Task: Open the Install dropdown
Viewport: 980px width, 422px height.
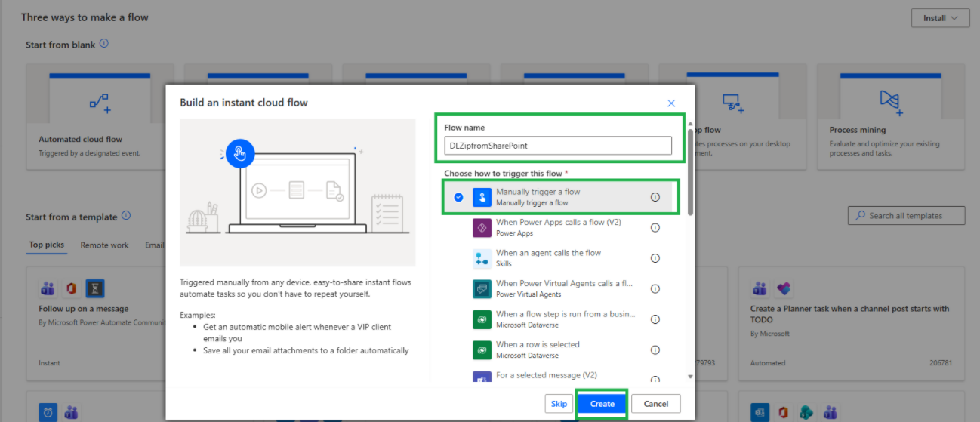Action: pos(940,18)
